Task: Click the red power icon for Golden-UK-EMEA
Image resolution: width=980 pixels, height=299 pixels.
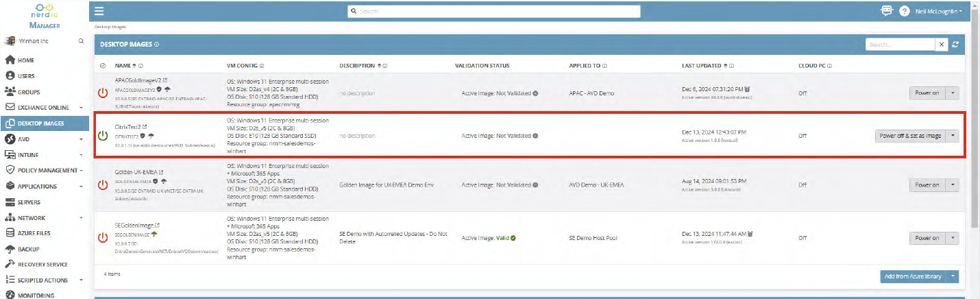Action: (103, 184)
